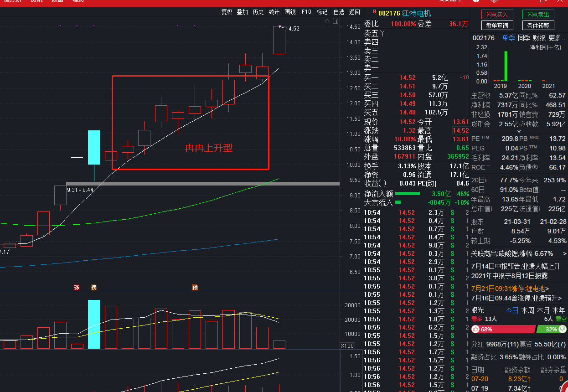Switch 眼光 poll to 本月

pos(543,310)
